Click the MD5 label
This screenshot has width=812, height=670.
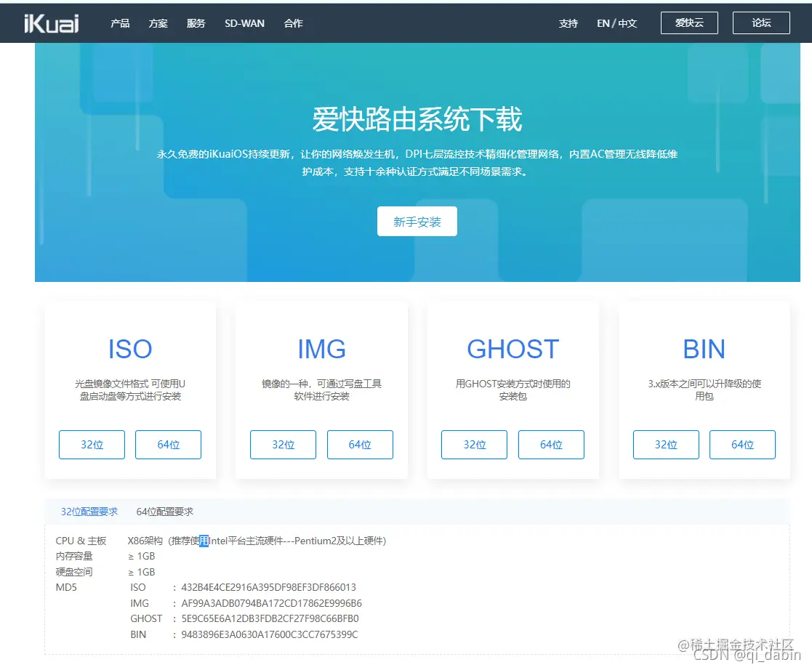coord(65,587)
